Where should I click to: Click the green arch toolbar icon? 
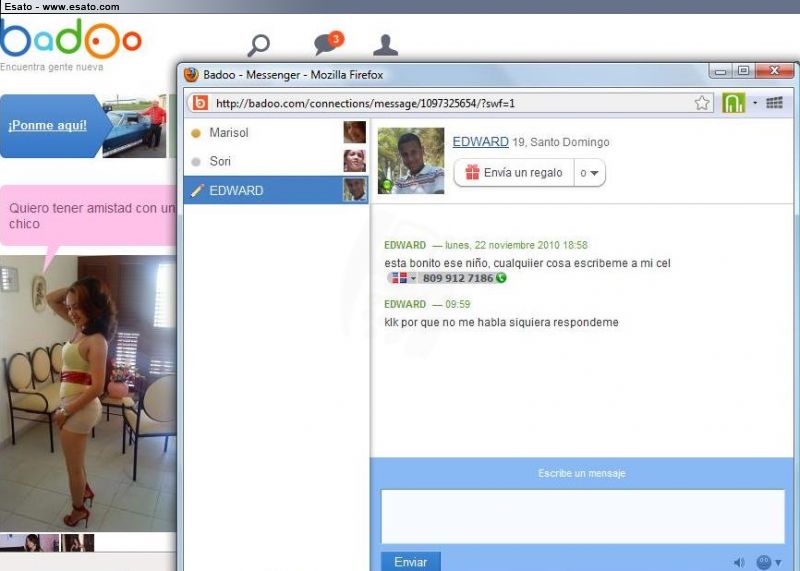coord(733,103)
